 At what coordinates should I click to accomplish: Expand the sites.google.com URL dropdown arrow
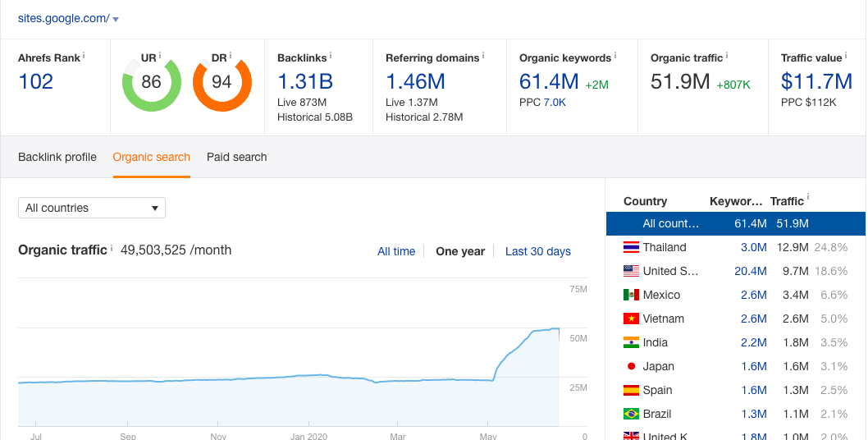pyautogui.click(x=115, y=20)
